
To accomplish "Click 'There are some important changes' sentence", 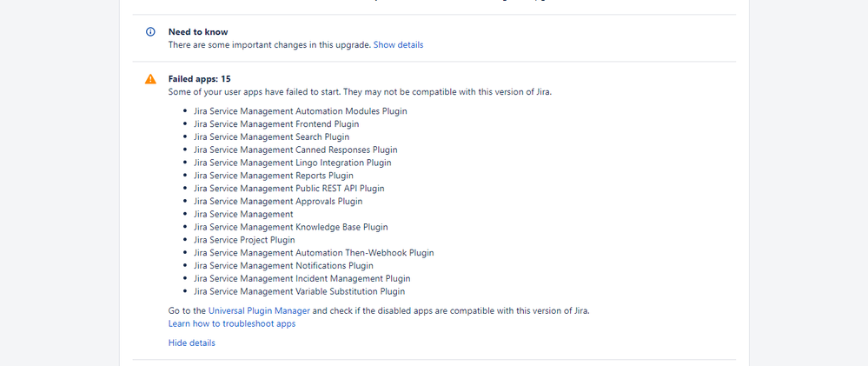I will (269, 45).
